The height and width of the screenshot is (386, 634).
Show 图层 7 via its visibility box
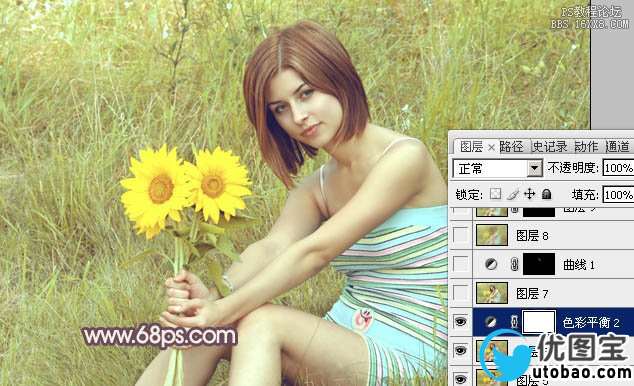click(x=461, y=293)
